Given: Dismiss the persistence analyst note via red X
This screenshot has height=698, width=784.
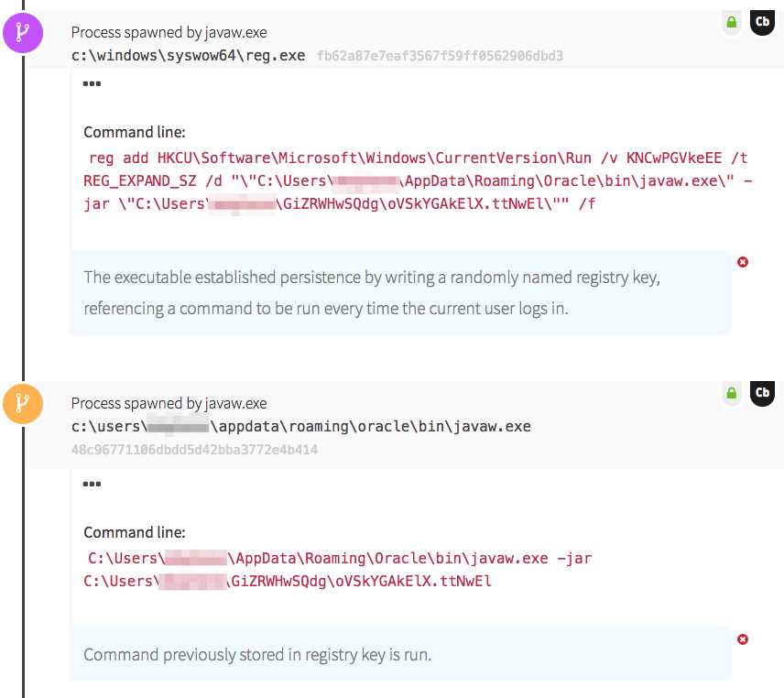Looking at the screenshot, I should (x=743, y=262).
